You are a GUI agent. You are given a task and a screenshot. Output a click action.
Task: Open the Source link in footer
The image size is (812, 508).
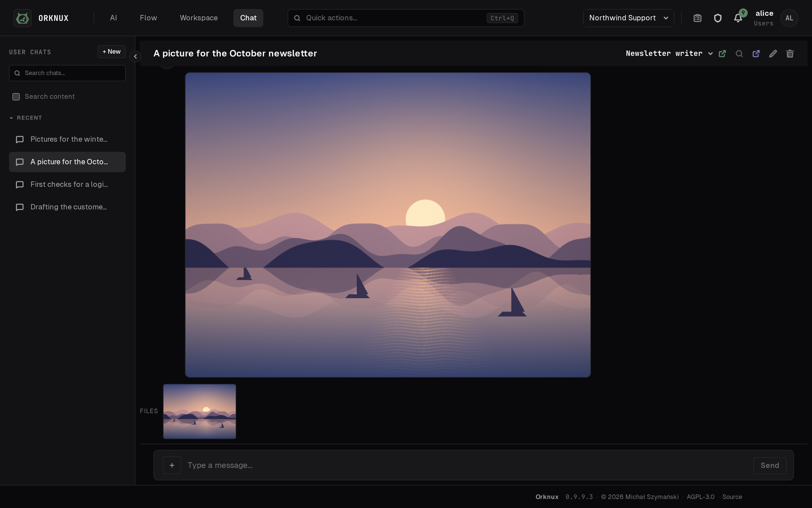(732, 497)
